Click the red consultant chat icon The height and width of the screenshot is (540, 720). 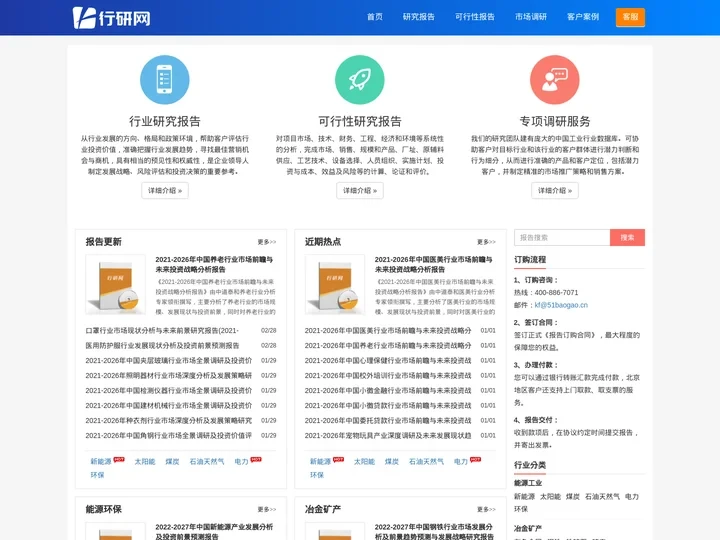coord(555,80)
